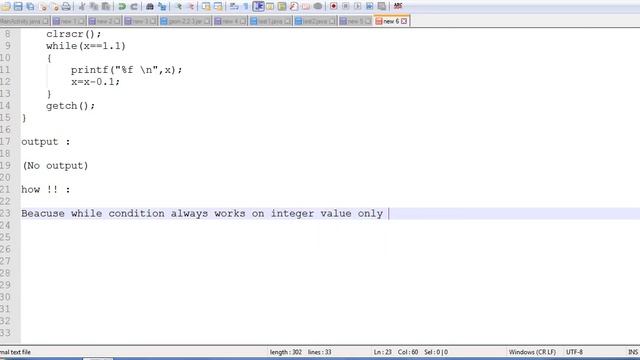Click the 'clrscr();' line
640x360 pixels.
(73, 34)
